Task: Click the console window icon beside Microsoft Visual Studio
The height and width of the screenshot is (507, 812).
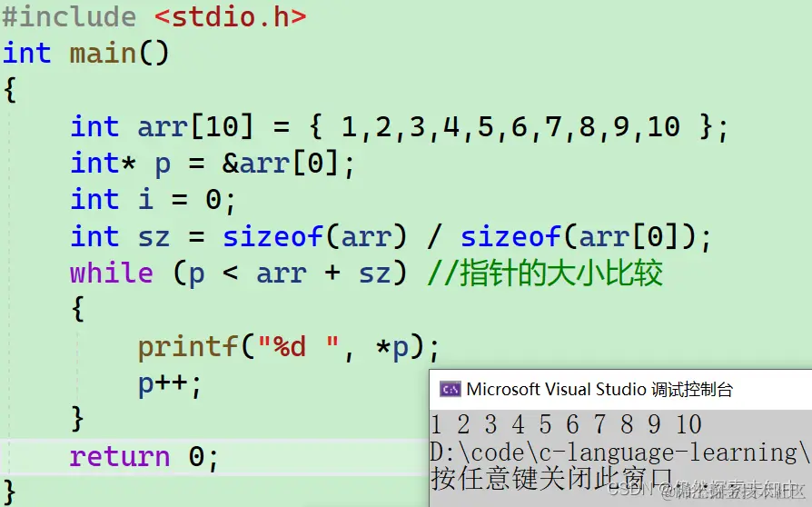Action: tap(450, 390)
